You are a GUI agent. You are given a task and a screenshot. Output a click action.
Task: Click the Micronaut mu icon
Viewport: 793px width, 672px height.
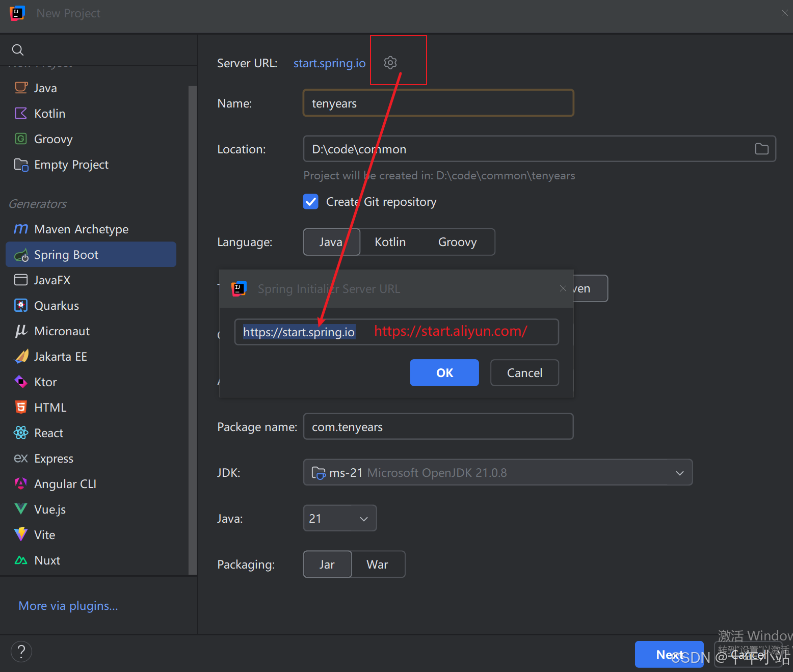(21, 331)
